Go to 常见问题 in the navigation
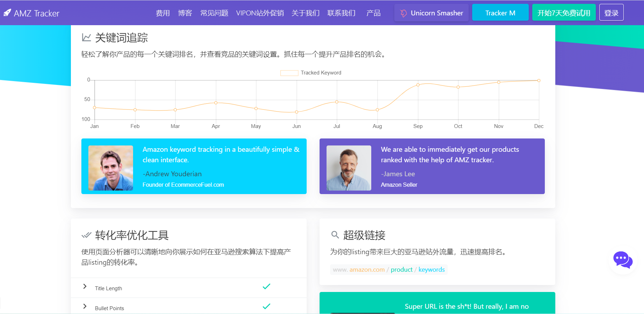Screen dimensions: 644x314 tap(214, 13)
